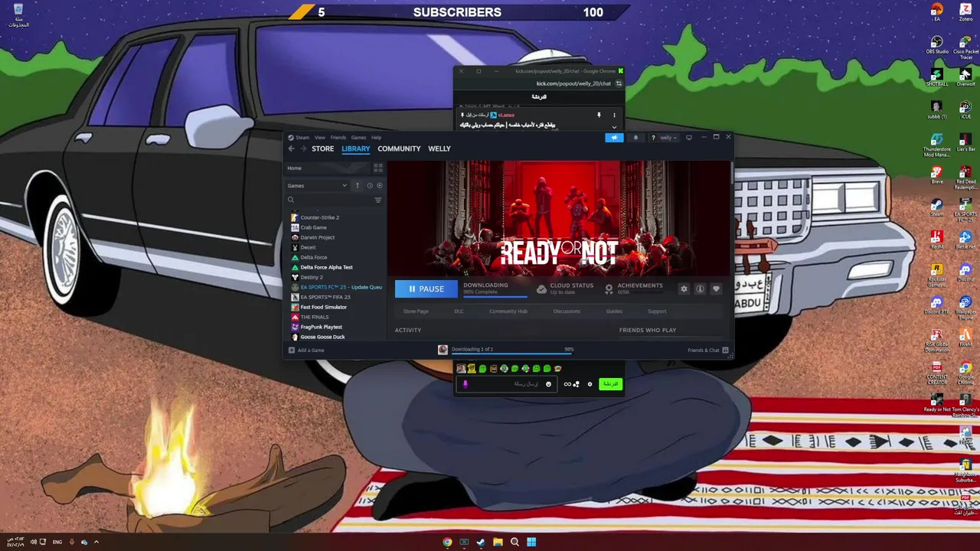The image size is (980, 551).
Task: Open the Games menu in Steam
Action: coord(358,138)
